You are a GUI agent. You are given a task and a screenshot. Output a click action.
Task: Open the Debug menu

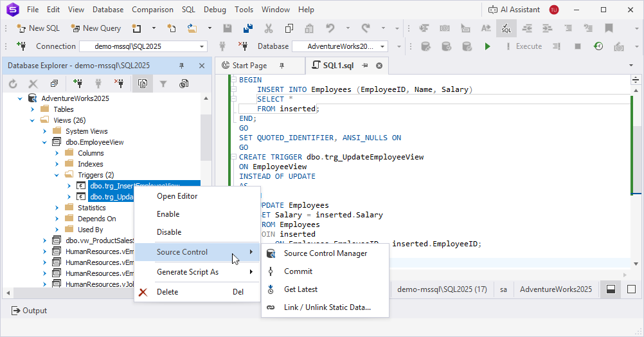(215, 10)
